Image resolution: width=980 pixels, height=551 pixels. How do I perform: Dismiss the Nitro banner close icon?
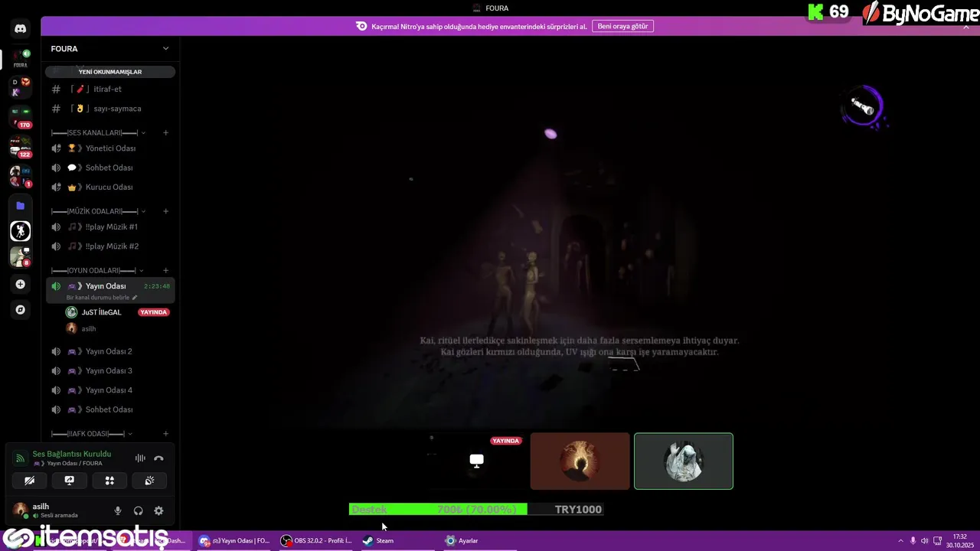click(x=967, y=26)
